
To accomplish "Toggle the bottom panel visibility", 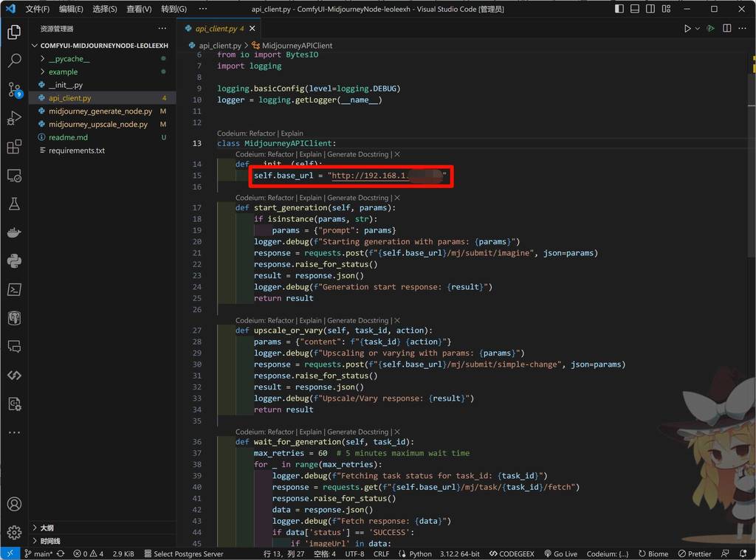I will pyautogui.click(x=634, y=9).
